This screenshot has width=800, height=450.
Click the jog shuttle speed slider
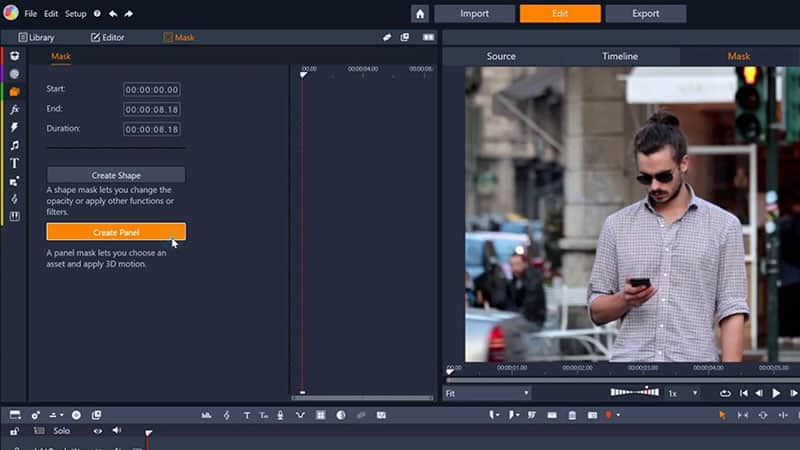tap(634, 393)
